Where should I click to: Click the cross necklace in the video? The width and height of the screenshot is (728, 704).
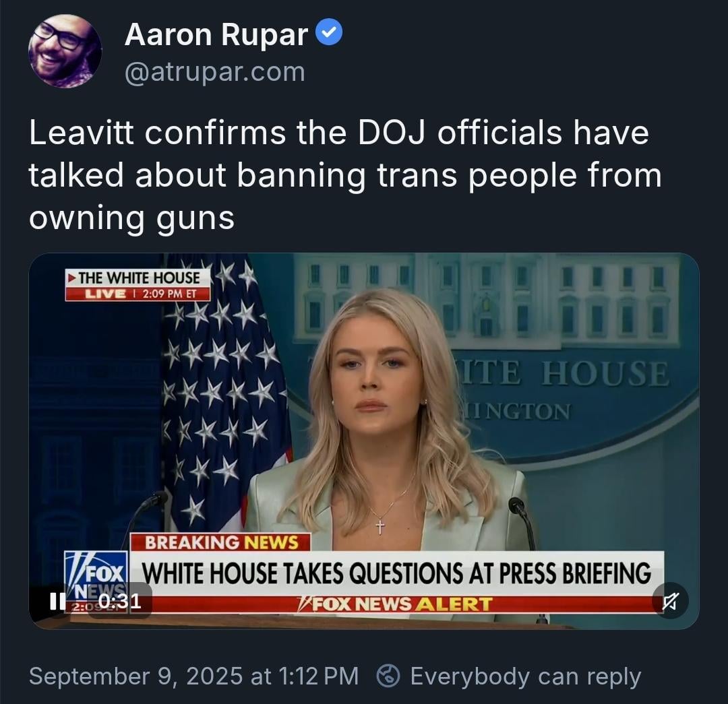[x=380, y=526]
